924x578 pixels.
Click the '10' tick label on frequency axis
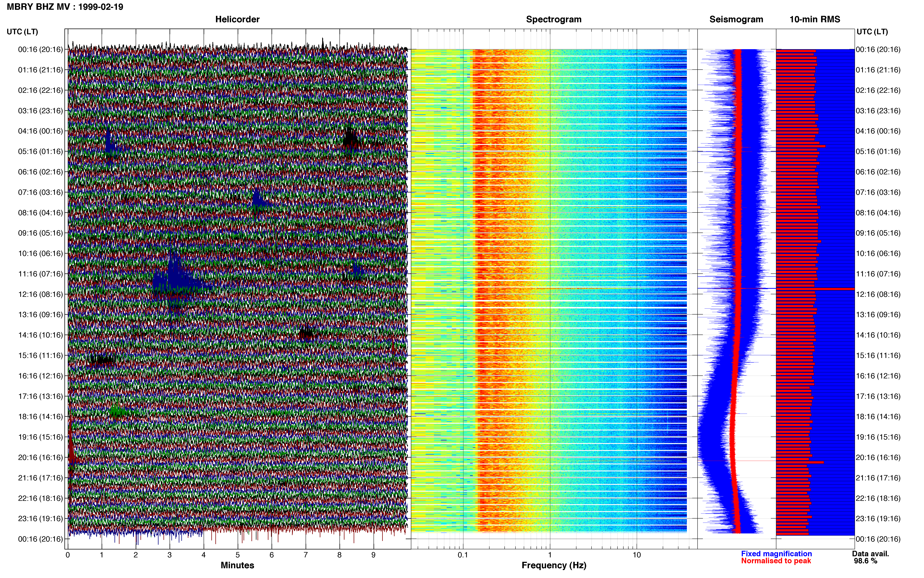point(637,555)
